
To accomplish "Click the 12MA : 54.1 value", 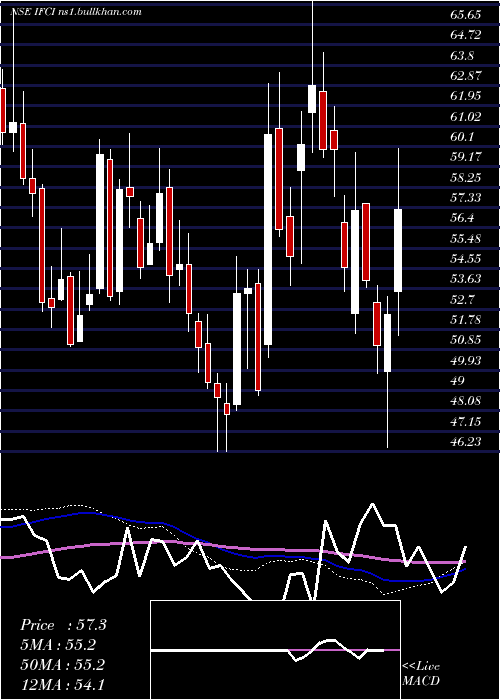I will coord(62,684).
